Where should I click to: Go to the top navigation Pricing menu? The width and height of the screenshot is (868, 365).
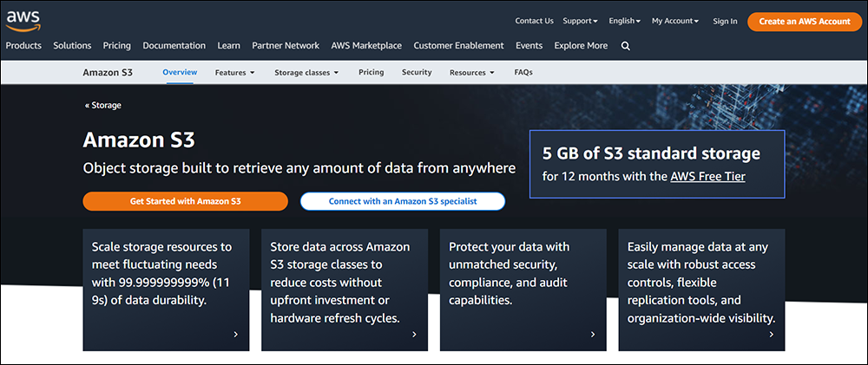(117, 45)
